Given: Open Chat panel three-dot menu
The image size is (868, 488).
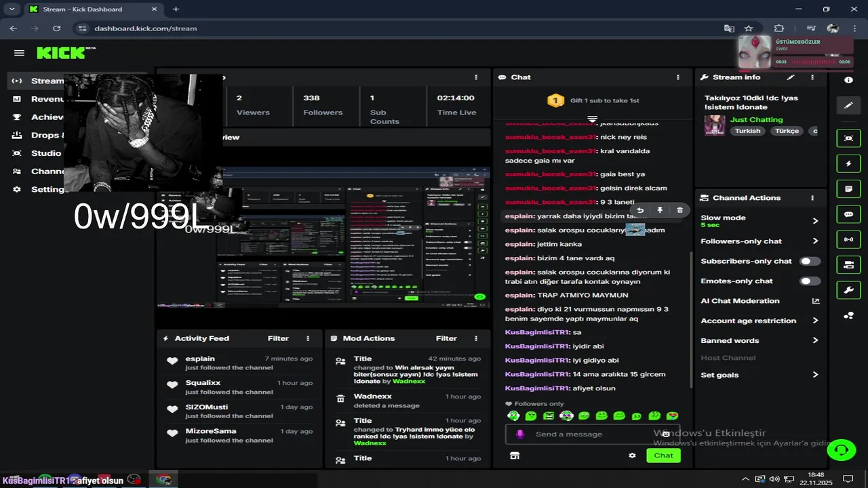Looking at the screenshot, I should coord(677,77).
